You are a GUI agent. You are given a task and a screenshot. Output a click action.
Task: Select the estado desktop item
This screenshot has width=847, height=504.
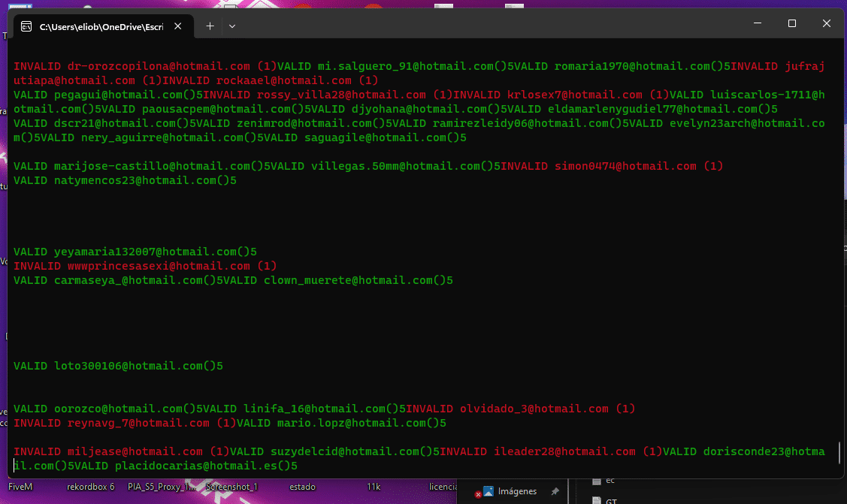click(302, 487)
